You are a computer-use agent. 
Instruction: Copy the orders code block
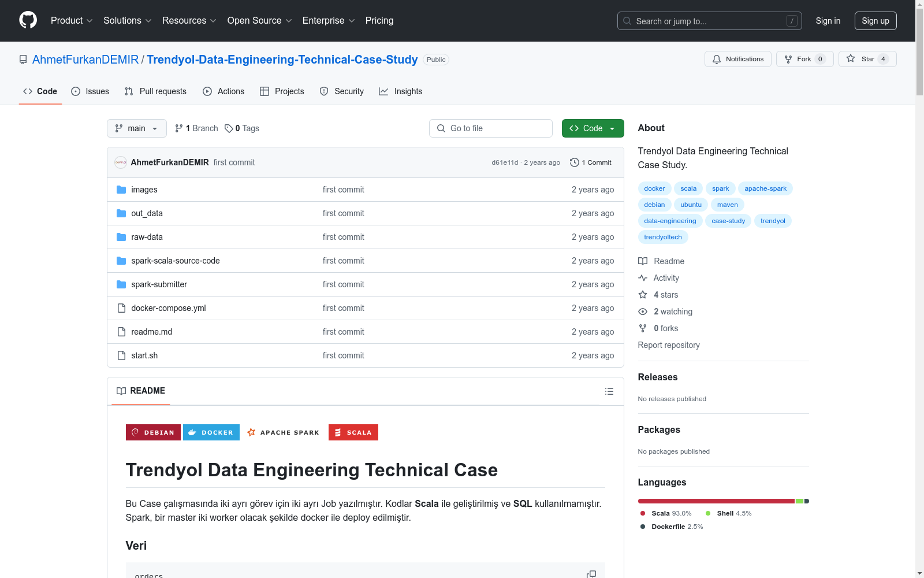click(x=591, y=575)
